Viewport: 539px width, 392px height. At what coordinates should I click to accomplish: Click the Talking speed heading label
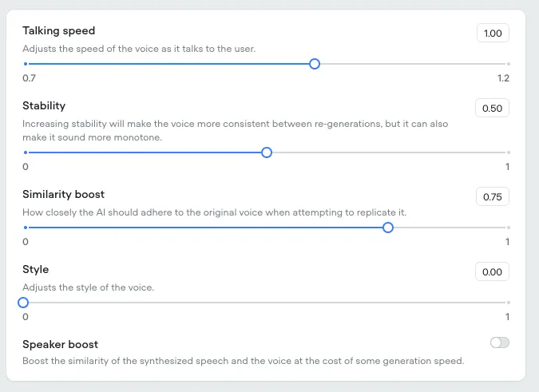coord(58,30)
